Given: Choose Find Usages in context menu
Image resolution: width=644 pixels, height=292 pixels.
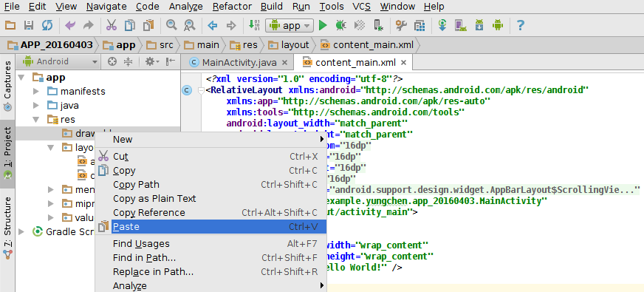Looking at the screenshot, I should 210,244.
